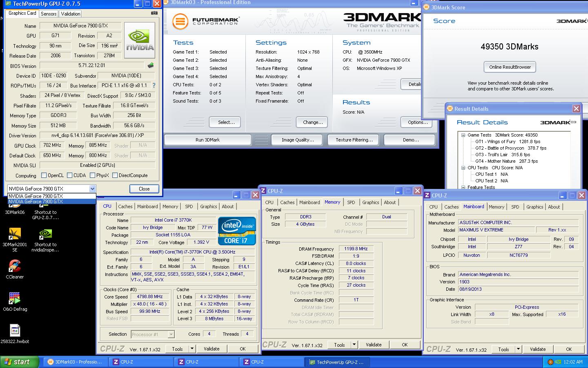The width and height of the screenshot is (588, 368).
Task: Open the Graphics tab in CPU-Z Mainboard window
Action: [535, 207]
